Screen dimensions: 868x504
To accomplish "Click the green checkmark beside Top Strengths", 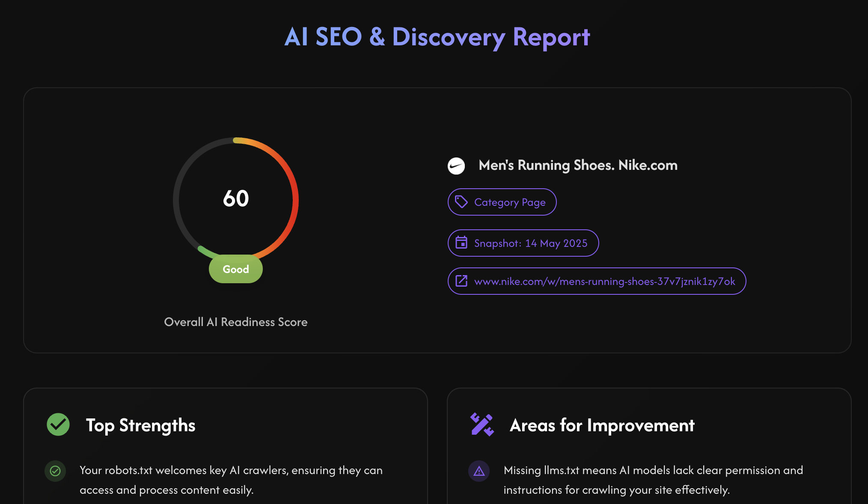I will click(58, 424).
